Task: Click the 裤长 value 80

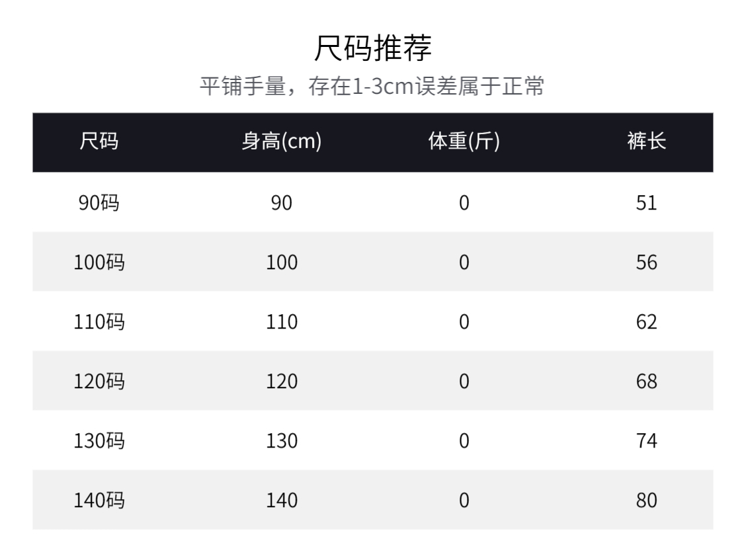Action: click(646, 500)
